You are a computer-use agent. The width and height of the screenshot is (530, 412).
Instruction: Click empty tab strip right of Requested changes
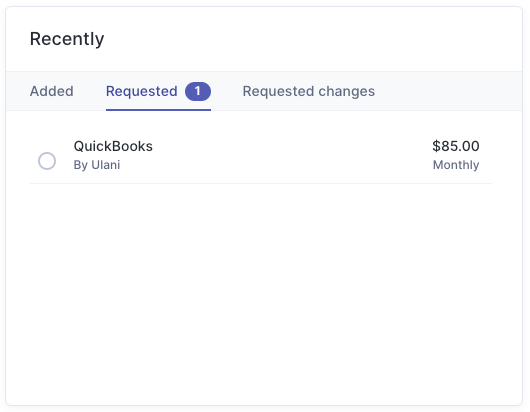tap(446, 91)
